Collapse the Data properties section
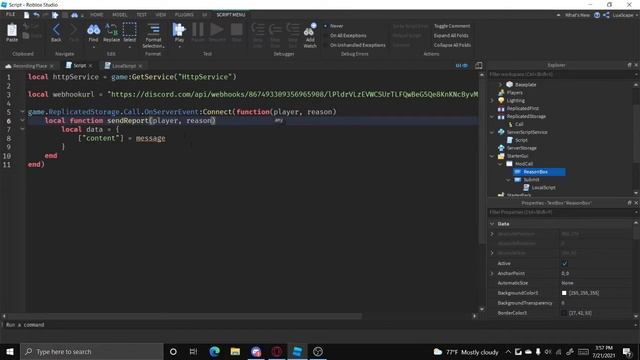The image size is (640, 360). (x=492, y=224)
